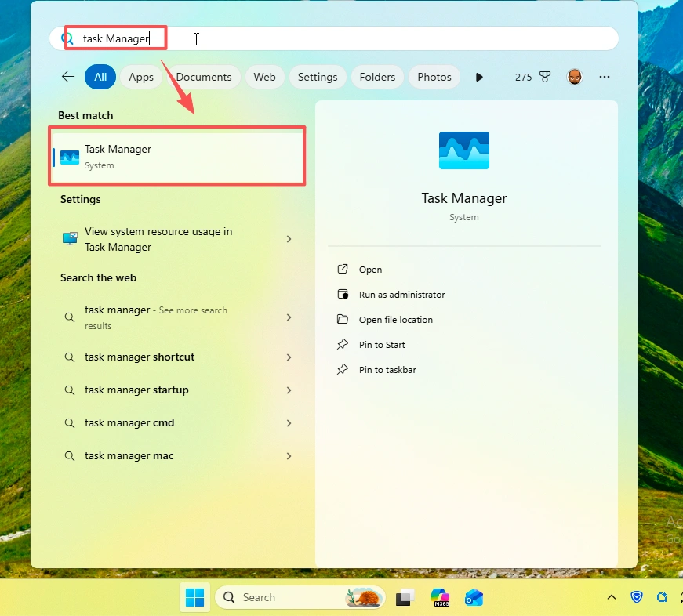
Task: Click search icon beside task manager shortcut
Action: click(x=69, y=357)
